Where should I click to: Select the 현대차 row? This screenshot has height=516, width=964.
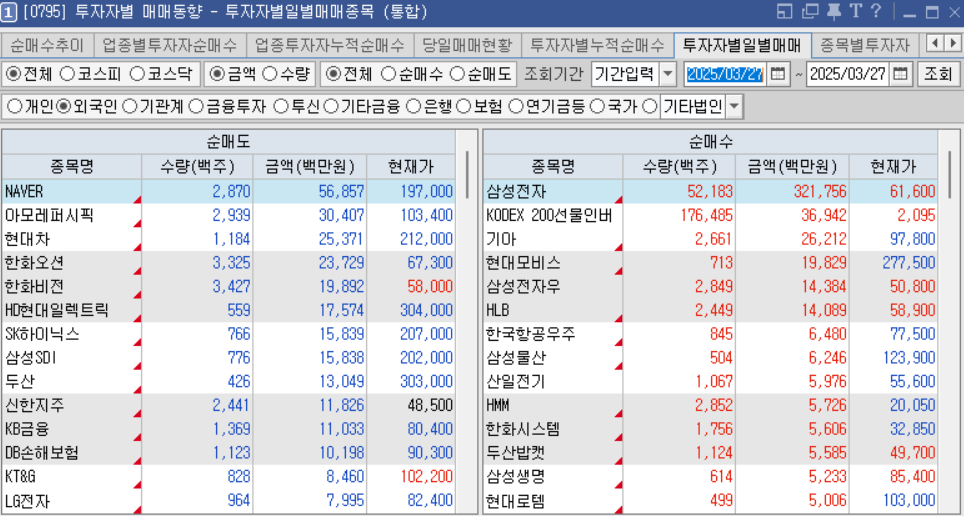(x=228, y=239)
